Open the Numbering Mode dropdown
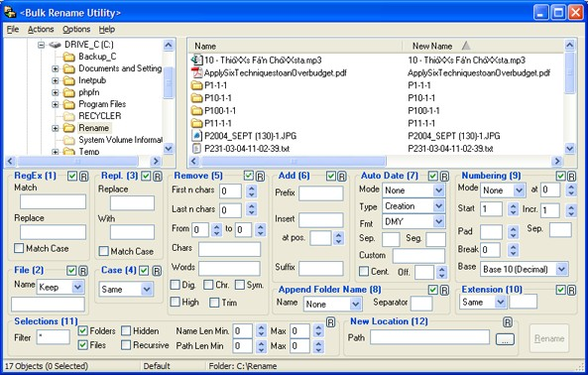The height and width of the screenshot is (375, 588). coord(519,190)
